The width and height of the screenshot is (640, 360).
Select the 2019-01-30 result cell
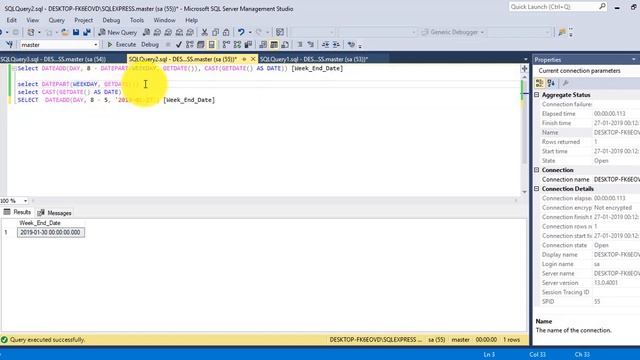[x=51, y=232]
